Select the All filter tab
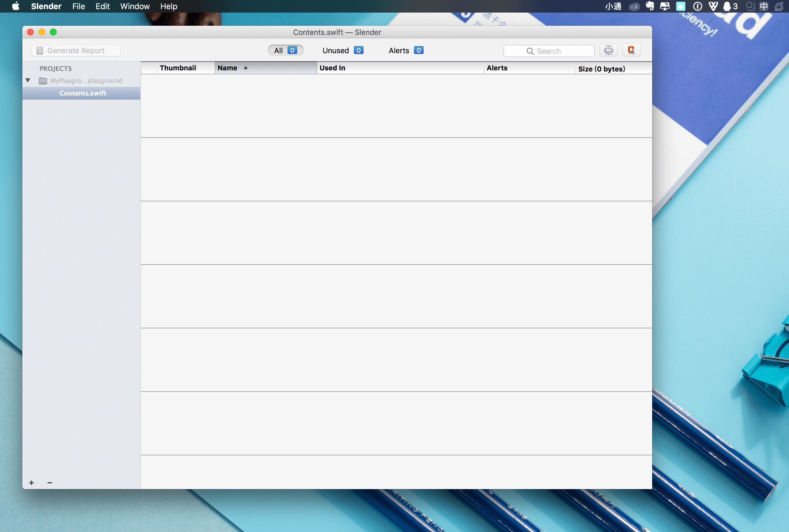 pyautogui.click(x=285, y=50)
